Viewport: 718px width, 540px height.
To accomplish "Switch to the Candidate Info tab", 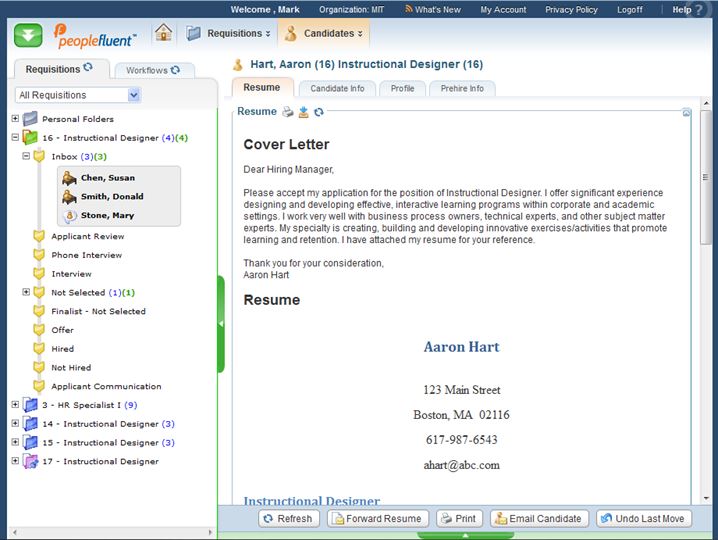I will [337, 88].
